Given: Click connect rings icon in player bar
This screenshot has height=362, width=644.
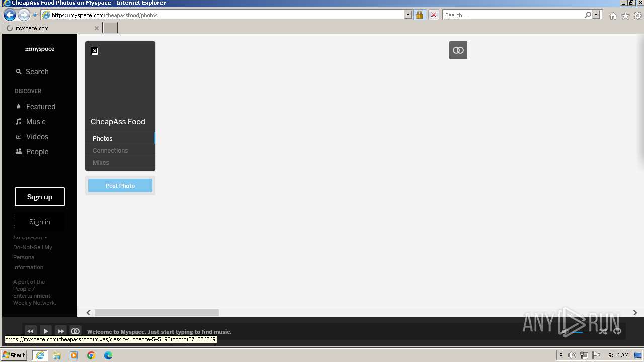Looking at the screenshot, I should 75,331.
